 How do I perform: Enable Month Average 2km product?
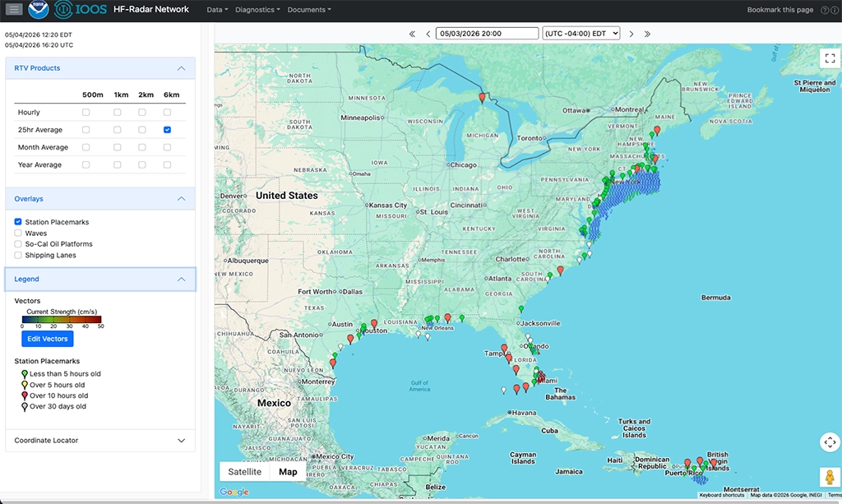pos(141,147)
